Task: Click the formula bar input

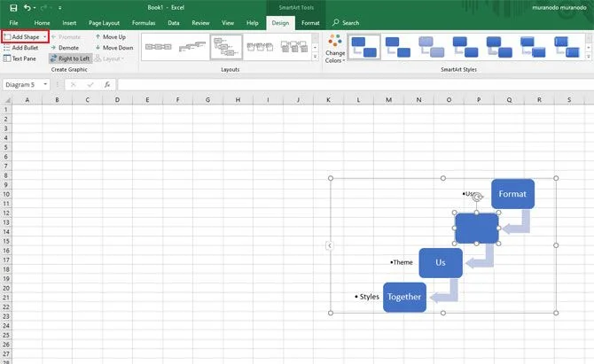Action: point(356,84)
